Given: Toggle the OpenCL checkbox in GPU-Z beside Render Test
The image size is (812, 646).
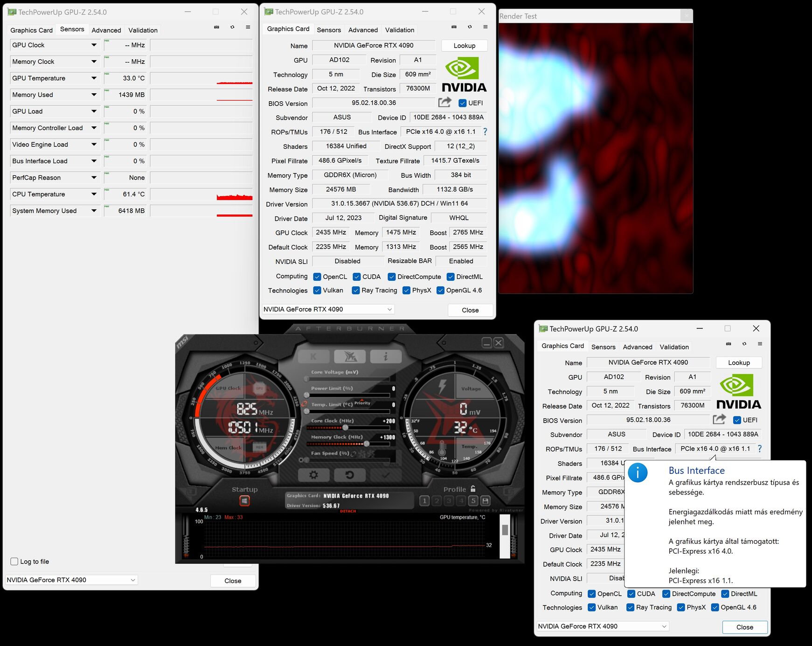Looking at the screenshot, I should coord(317,277).
